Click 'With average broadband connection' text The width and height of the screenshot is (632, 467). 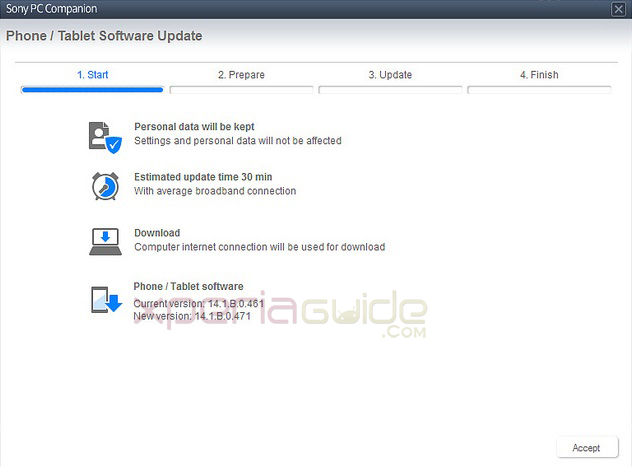215,191
